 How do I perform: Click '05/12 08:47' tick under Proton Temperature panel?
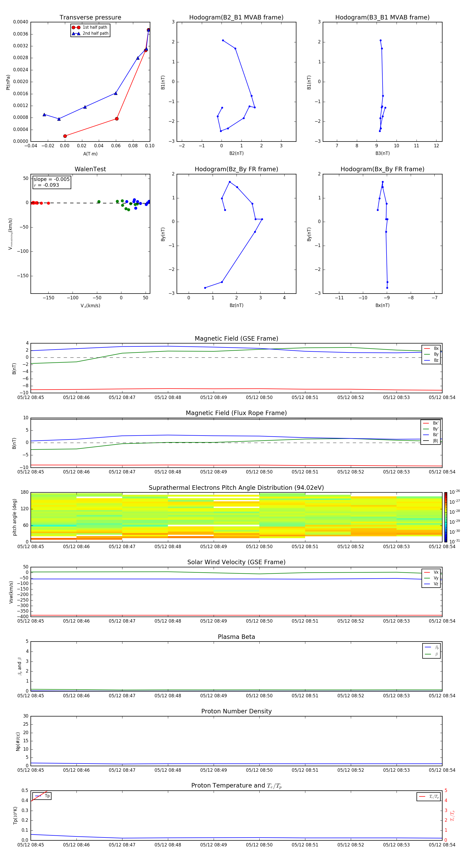122,845
